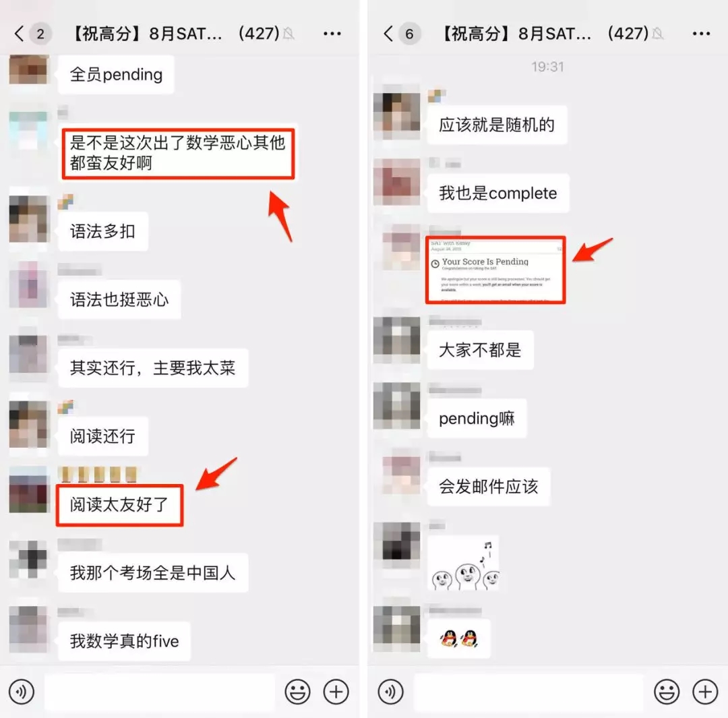This screenshot has width=728, height=718.
Task: Tap the penguin emoji message bubble
Action: click(x=459, y=638)
